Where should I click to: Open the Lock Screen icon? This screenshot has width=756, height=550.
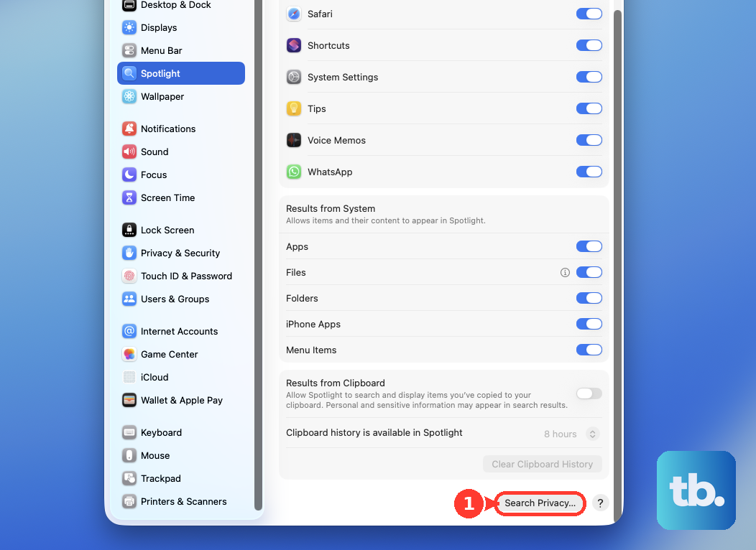click(x=129, y=230)
